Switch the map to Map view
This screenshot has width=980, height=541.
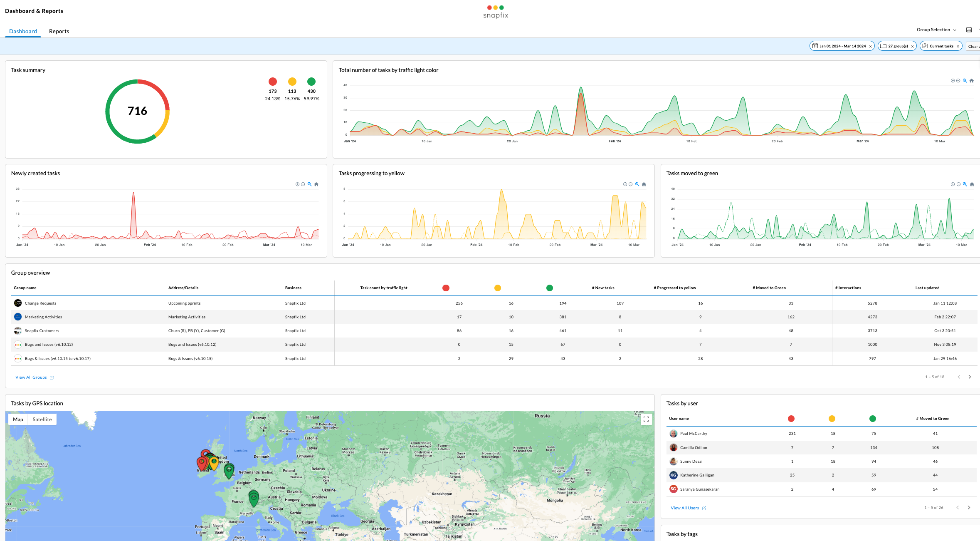pyautogui.click(x=18, y=419)
